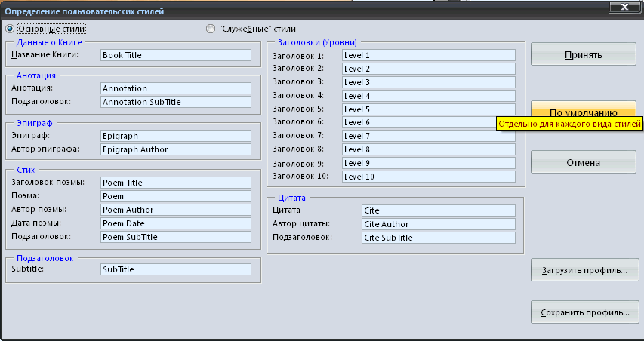
Task: Select the Cite SubTitle field
Action: click(x=439, y=238)
